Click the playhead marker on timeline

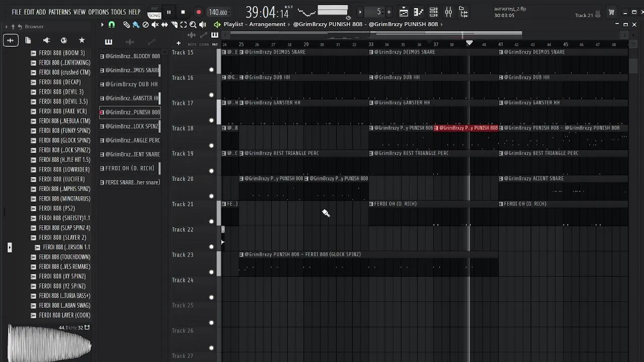pos(469,44)
